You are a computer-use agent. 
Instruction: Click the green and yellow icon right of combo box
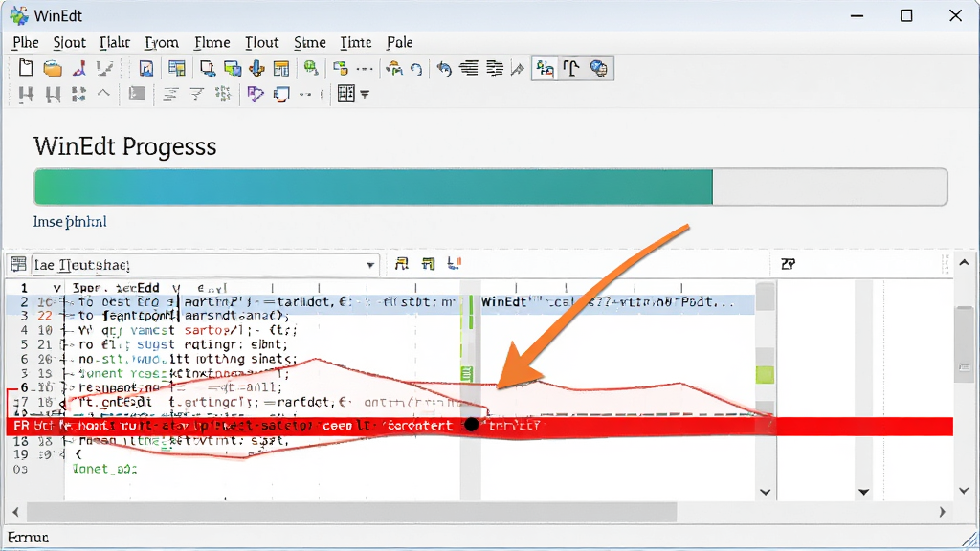[428, 264]
